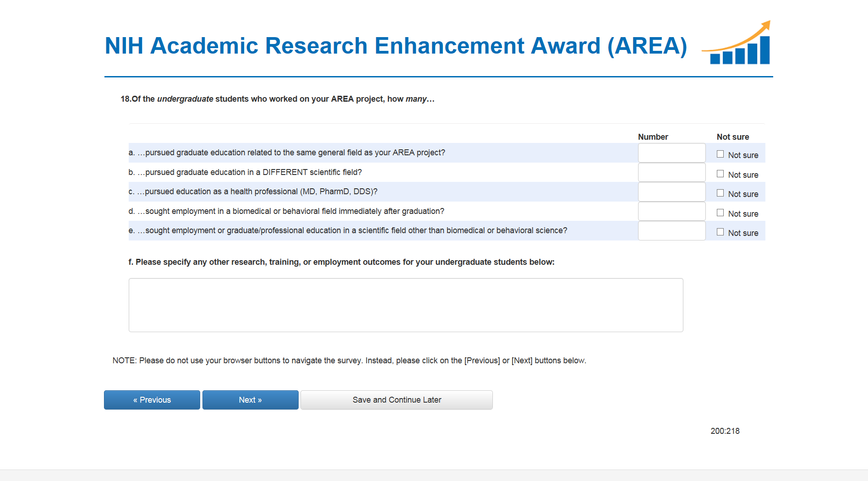Click the NIH Academic Research Enhancement Award title
Viewport: 868px width, 481px height.
pyautogui.click(x=396, y=46)
